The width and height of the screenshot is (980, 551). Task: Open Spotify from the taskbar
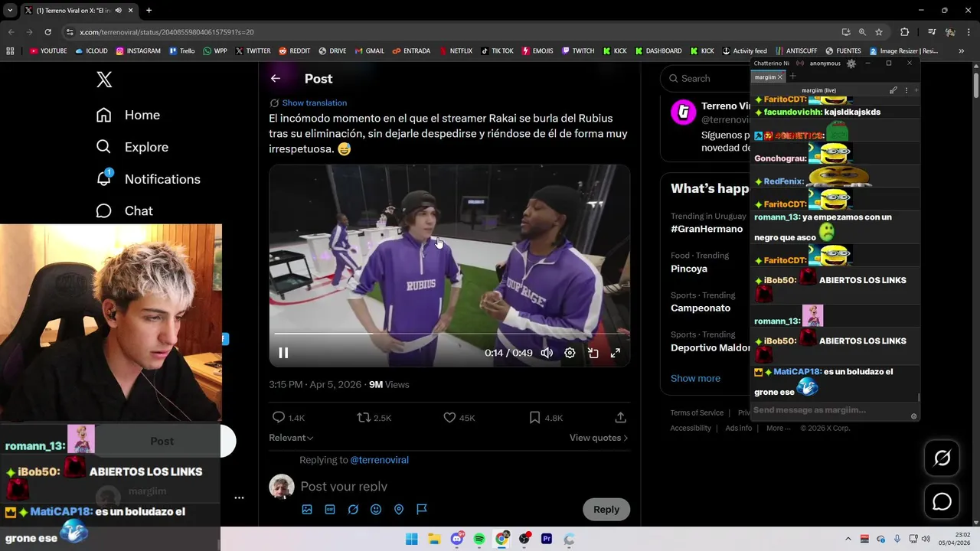(479, 539)
